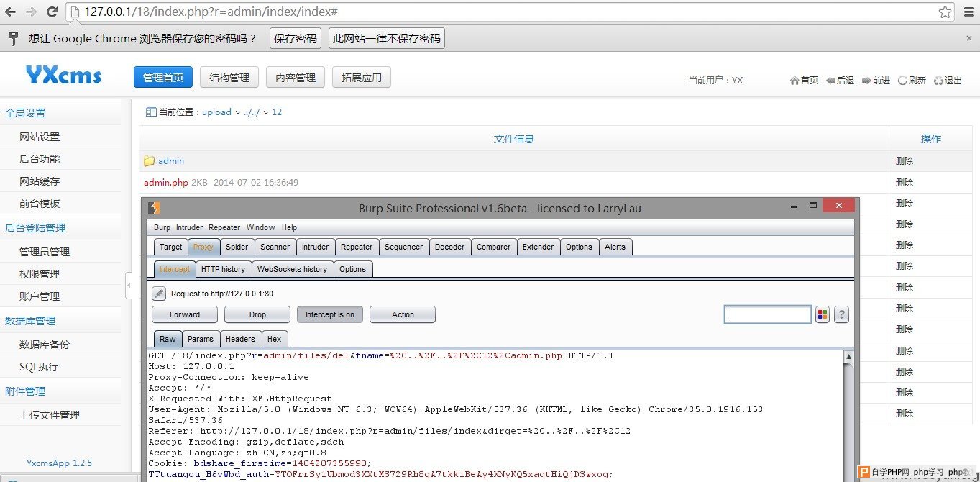980x482 pixels.
Task: Open the admin folder
Action: point(171,161)
